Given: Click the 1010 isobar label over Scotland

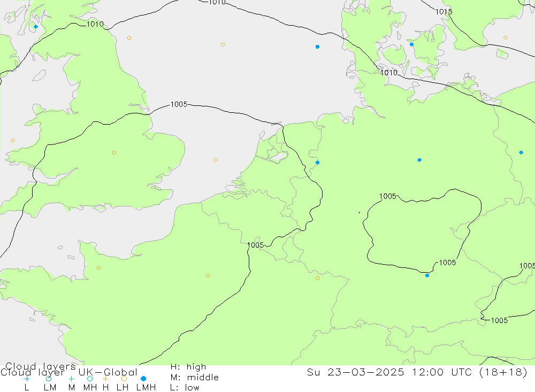Looking at the screenshot, I should [x=95, y=24].
